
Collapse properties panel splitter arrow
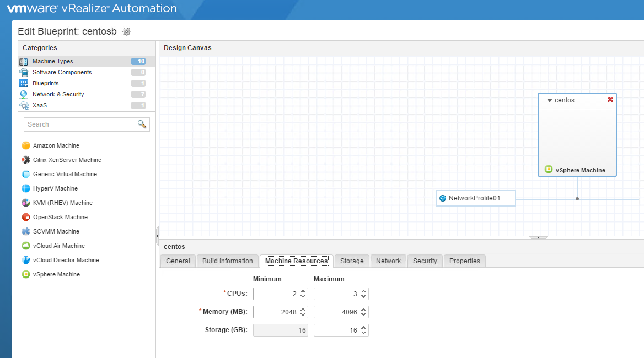538,237
